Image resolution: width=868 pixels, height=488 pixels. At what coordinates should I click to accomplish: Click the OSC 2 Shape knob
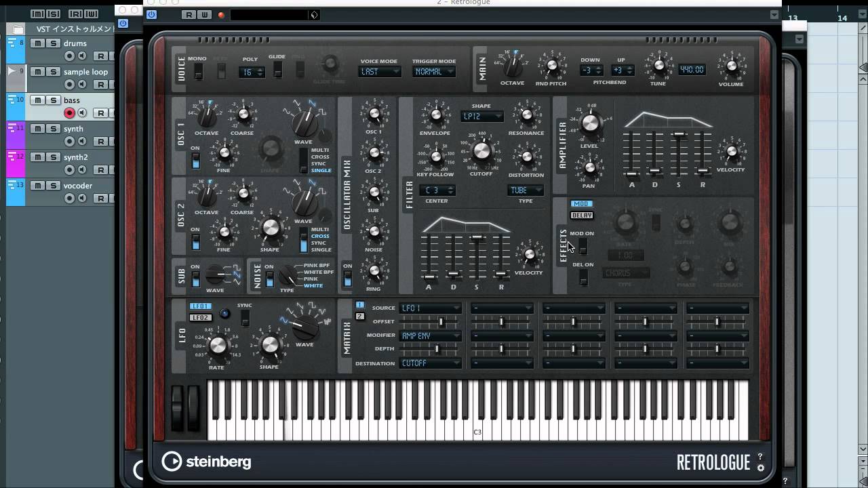click(270, 228)
